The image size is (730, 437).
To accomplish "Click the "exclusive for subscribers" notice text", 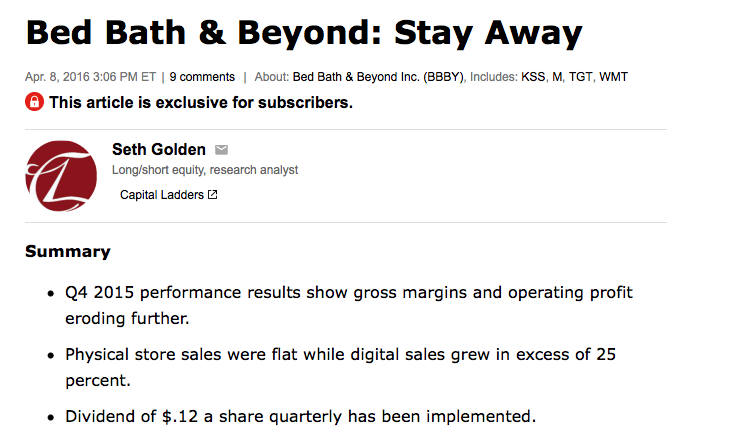I will [200, 102].
